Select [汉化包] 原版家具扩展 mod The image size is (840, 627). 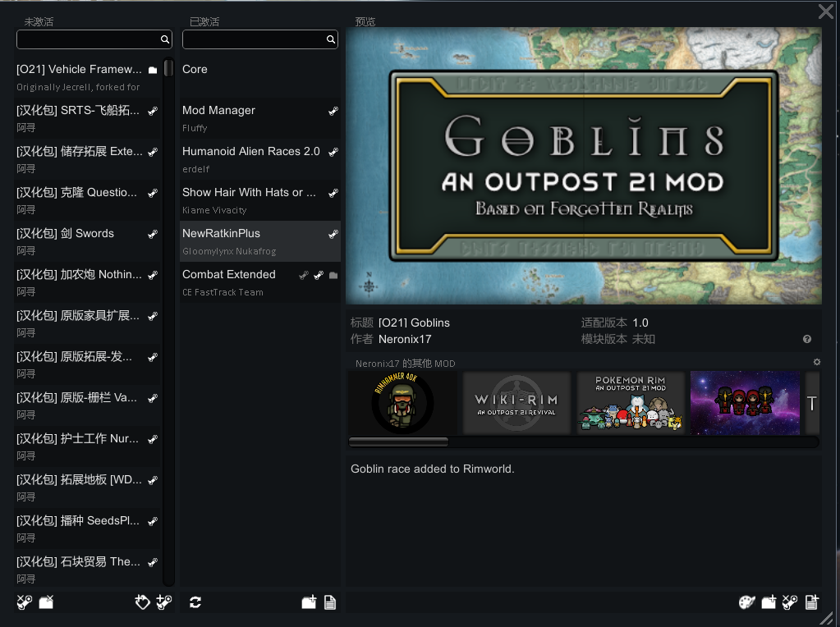tap(89, 323)
